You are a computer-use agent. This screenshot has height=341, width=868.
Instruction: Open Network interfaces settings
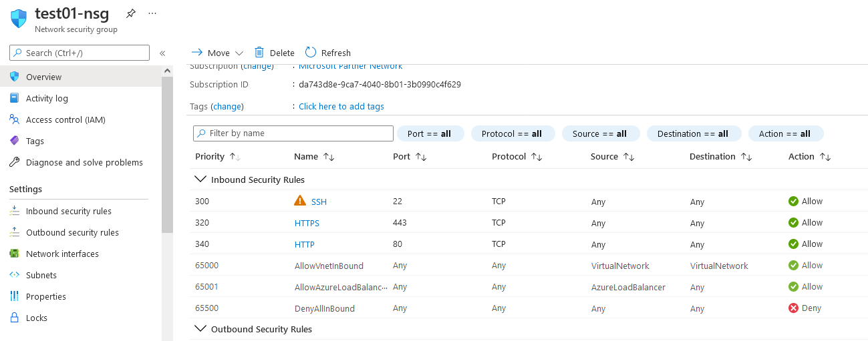tap(62, 254)
